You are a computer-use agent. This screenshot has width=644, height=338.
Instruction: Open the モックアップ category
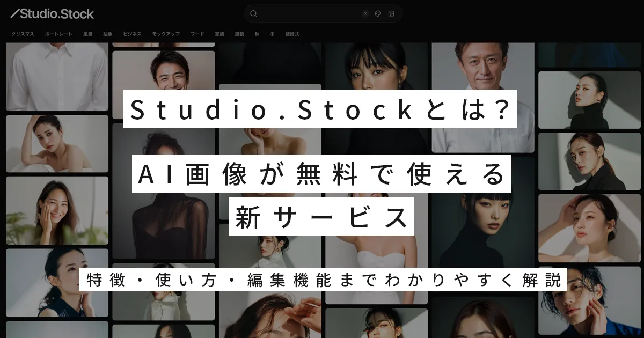pos(166,33)
